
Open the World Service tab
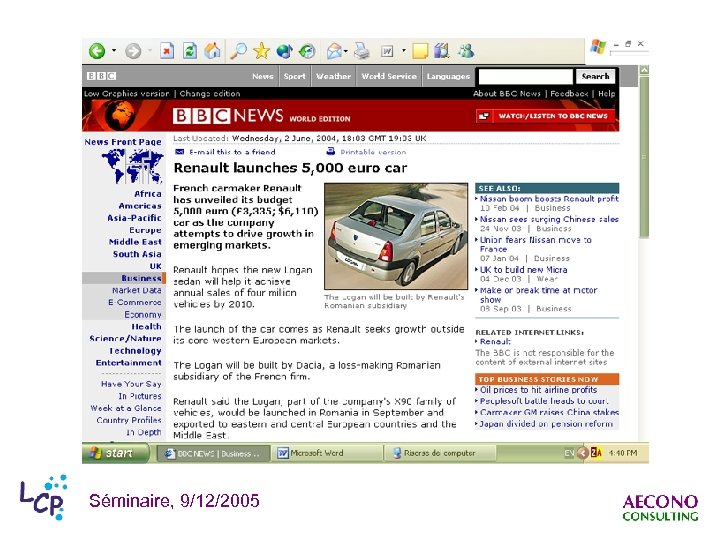pyautogui.click(x=389, y=76)
